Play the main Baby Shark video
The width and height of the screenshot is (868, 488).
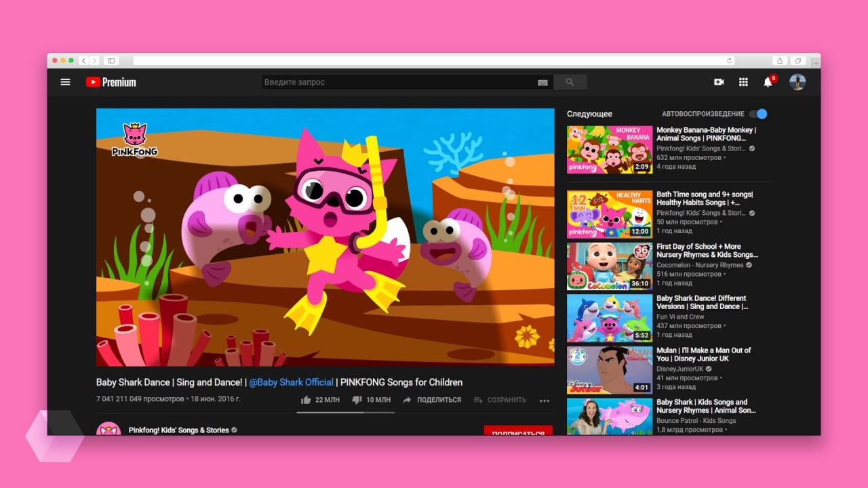click(325, 237)
